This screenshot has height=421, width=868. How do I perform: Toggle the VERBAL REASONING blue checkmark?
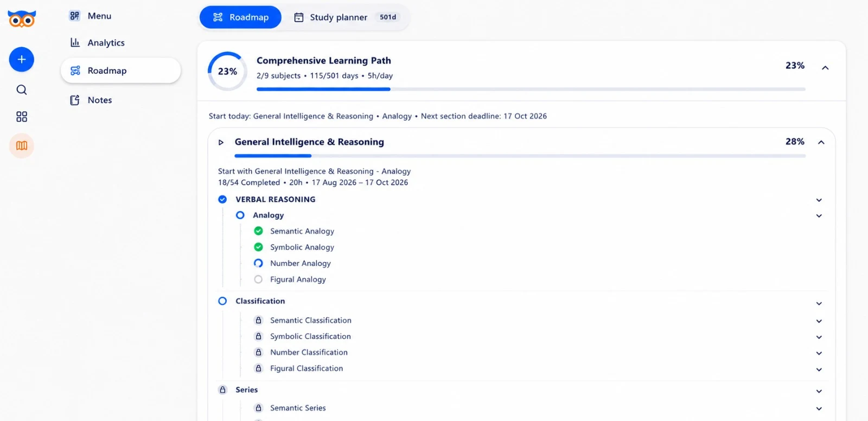coord(222,199)
